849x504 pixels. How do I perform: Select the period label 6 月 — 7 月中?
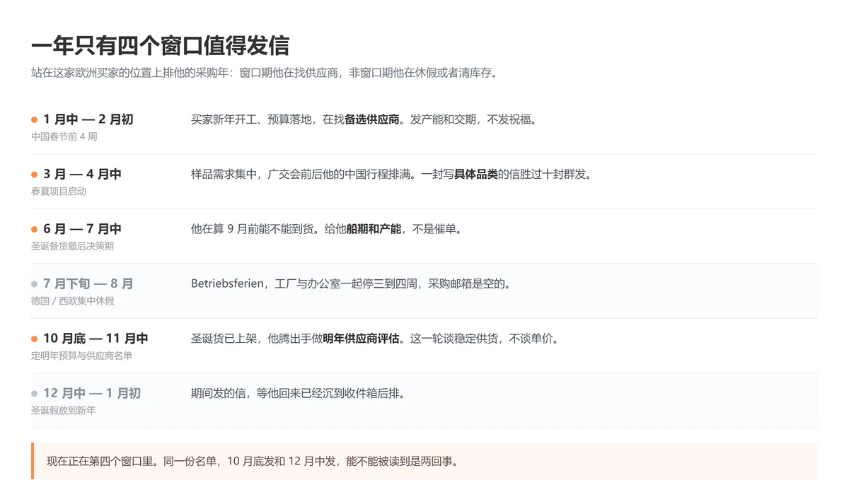pyautogui.click(x=82, y=229)
